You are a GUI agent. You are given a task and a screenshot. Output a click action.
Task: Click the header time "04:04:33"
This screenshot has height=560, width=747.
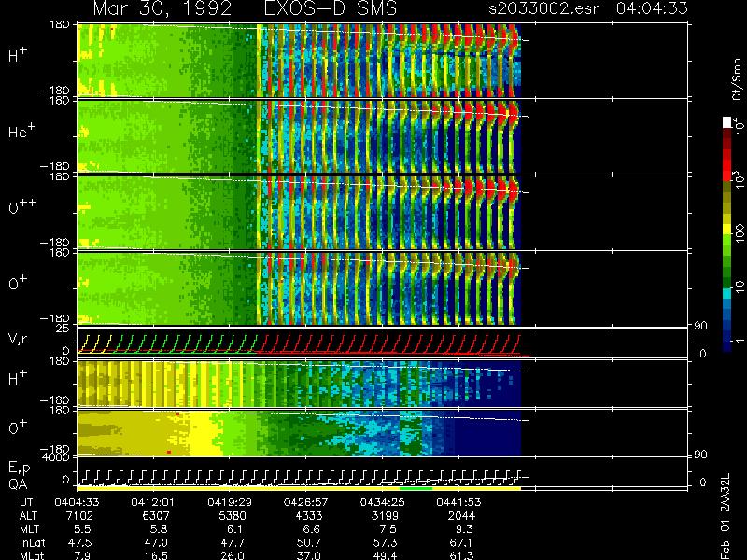[652, 8]
